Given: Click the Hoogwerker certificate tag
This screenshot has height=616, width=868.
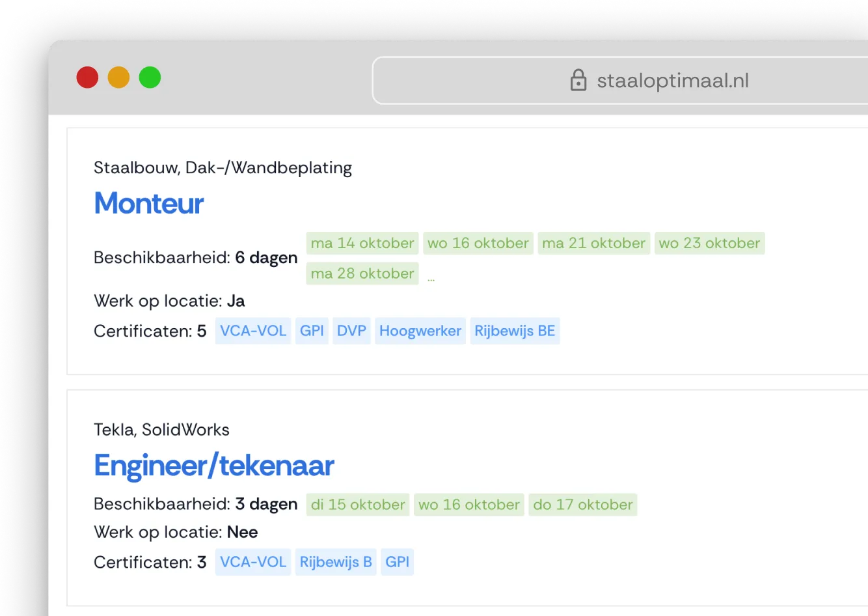Looking at the screenshot, I should 420,331.
